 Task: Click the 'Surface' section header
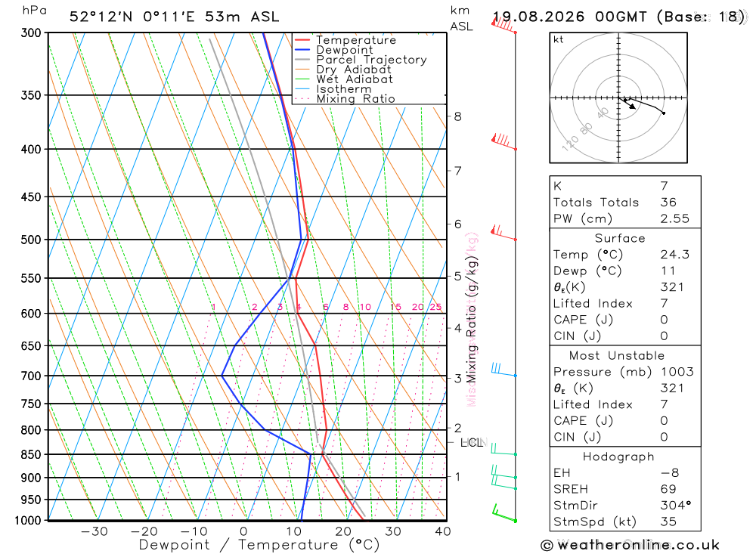(620, 238)
